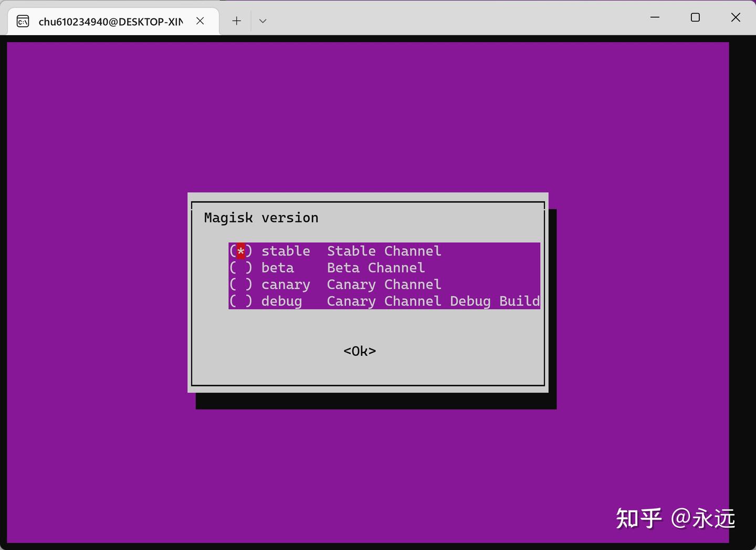Click the Canary Channel description text
Viewport: 756px width, 550px height.
tap(384, 284)
